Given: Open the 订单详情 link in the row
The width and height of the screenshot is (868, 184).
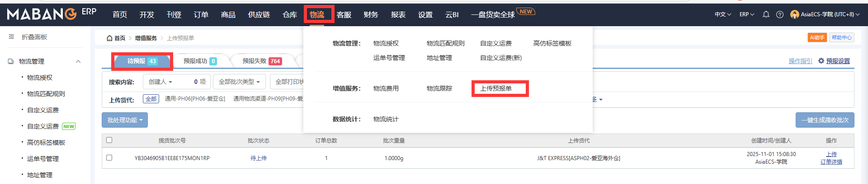Looking at the screenshot, I should pos(831,162).
